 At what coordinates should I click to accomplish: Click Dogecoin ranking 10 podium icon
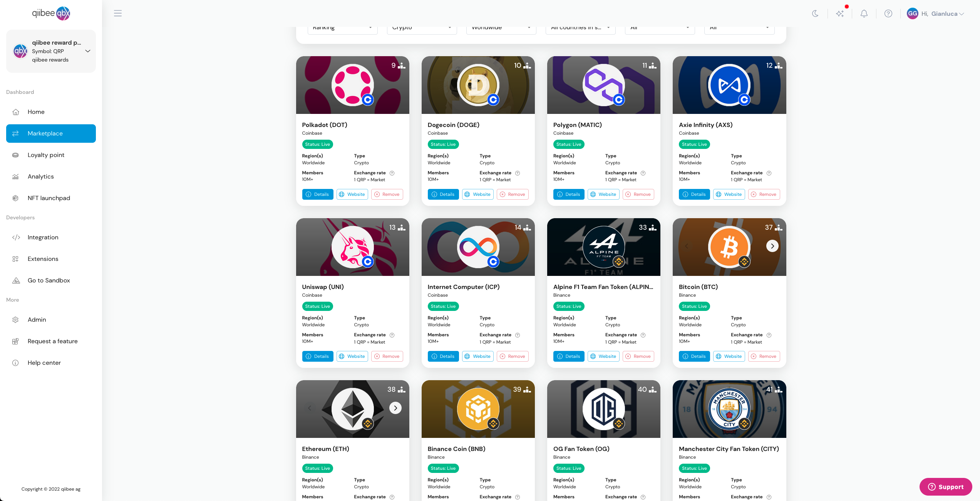[x=527, y=65]
